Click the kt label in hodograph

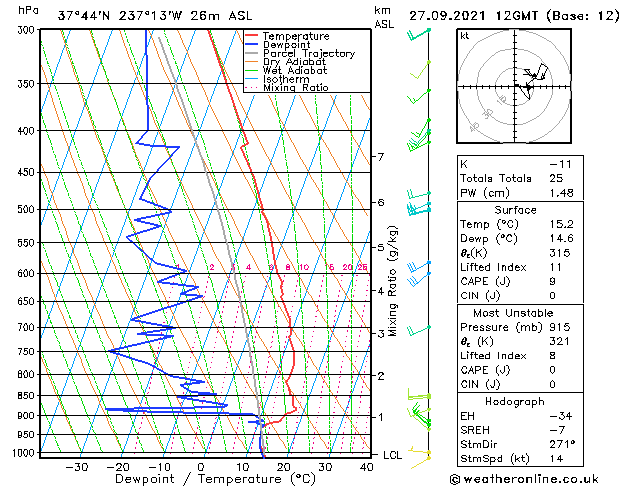pos(465,36)
